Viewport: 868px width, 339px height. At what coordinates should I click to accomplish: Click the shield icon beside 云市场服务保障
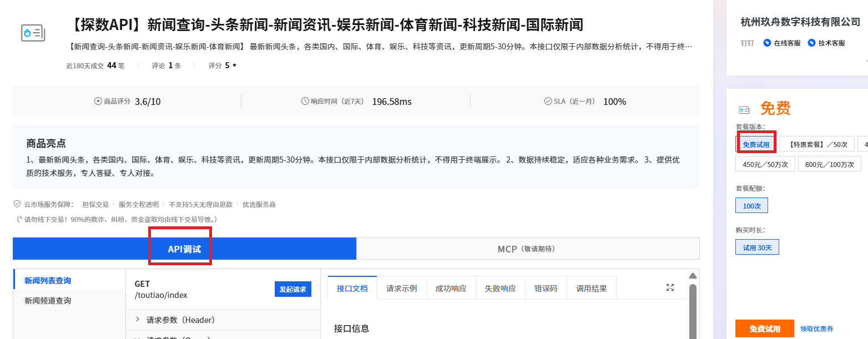click(17, 204)
